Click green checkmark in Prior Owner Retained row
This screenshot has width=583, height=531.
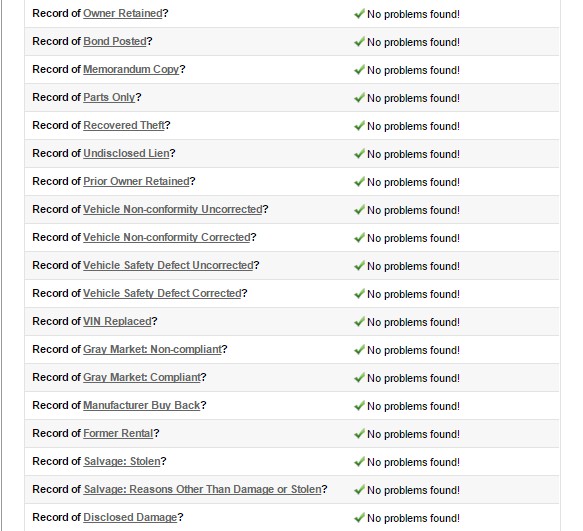click(x=359, y=182)
